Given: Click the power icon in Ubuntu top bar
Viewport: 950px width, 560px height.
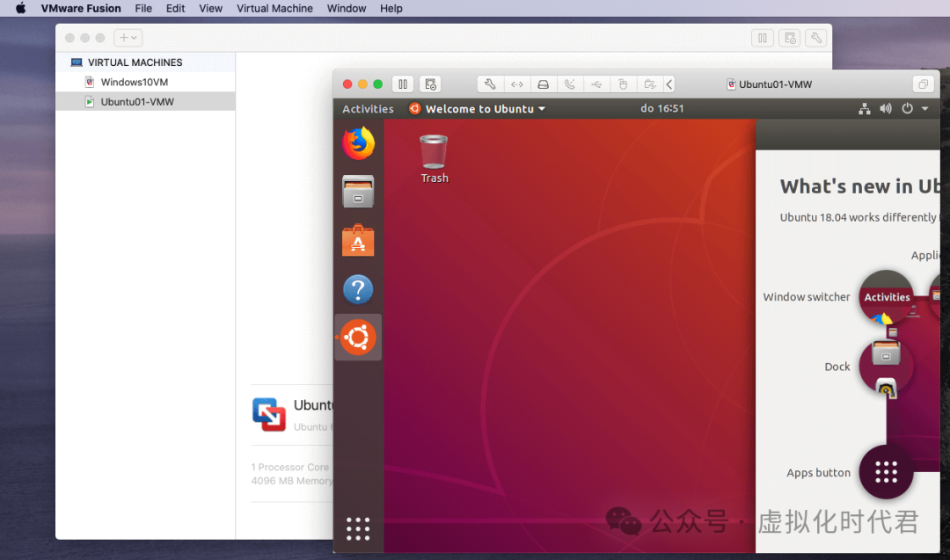Looking at the screenshot, I should [x=907, y=109].
